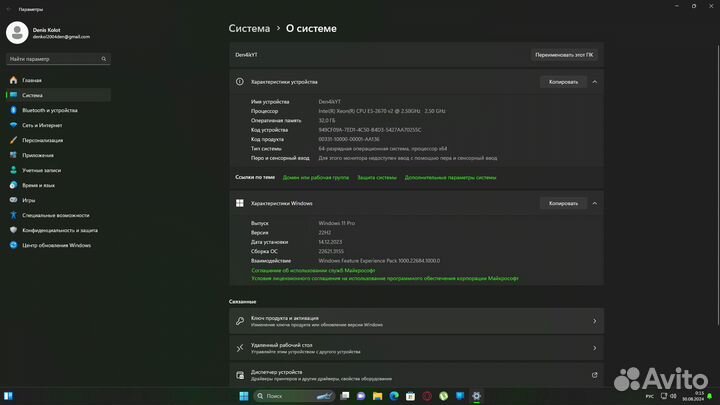Open Bluetooth и устройства settings
720x405 pixels.
coord(50,110)
